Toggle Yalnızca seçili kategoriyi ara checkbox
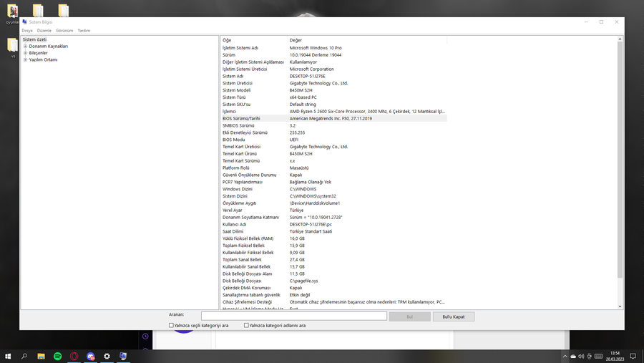Viewport: 644px width, 363px height. coord(171,325)
